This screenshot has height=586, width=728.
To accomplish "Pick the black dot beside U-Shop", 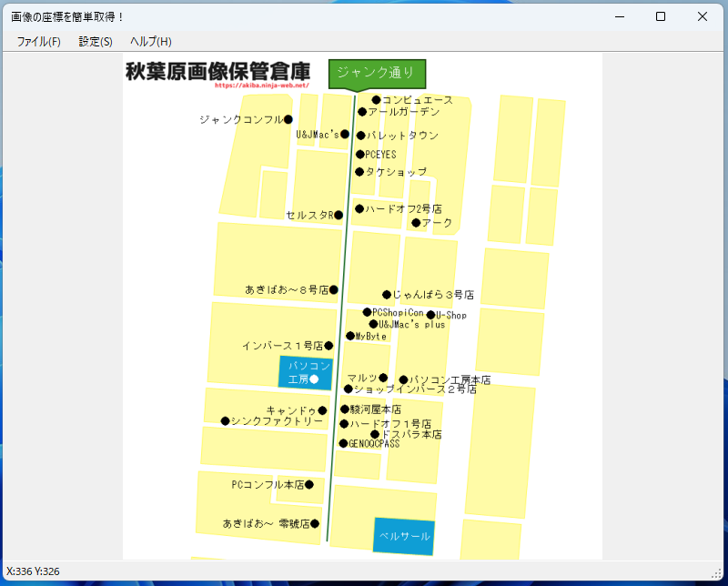I will point(430,316).
